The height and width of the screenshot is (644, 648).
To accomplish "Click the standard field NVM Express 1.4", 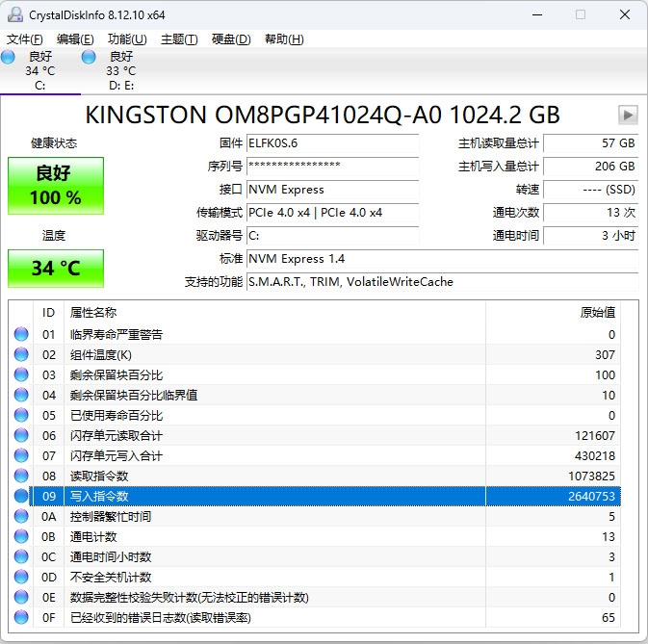I will [x=443, y=259].
